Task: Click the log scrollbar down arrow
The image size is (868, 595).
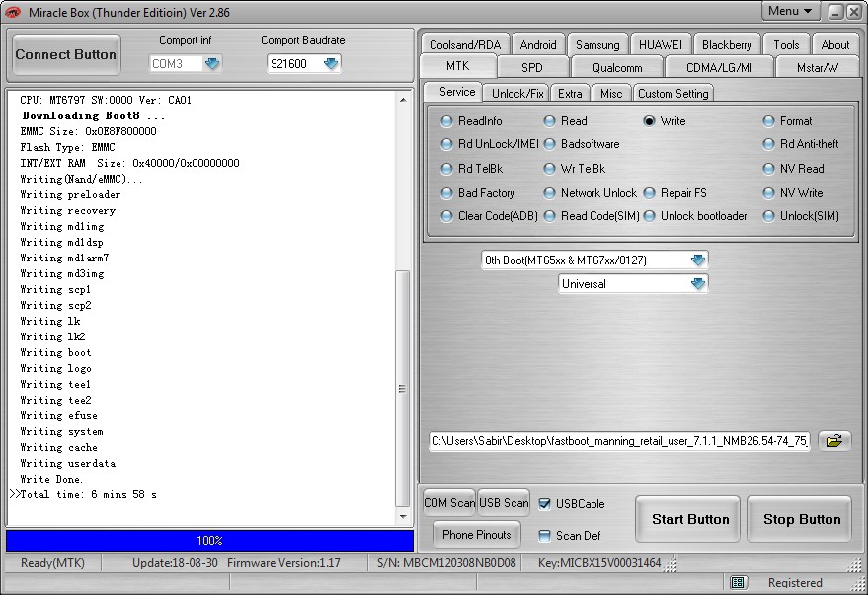Action: tap(403, 516)
